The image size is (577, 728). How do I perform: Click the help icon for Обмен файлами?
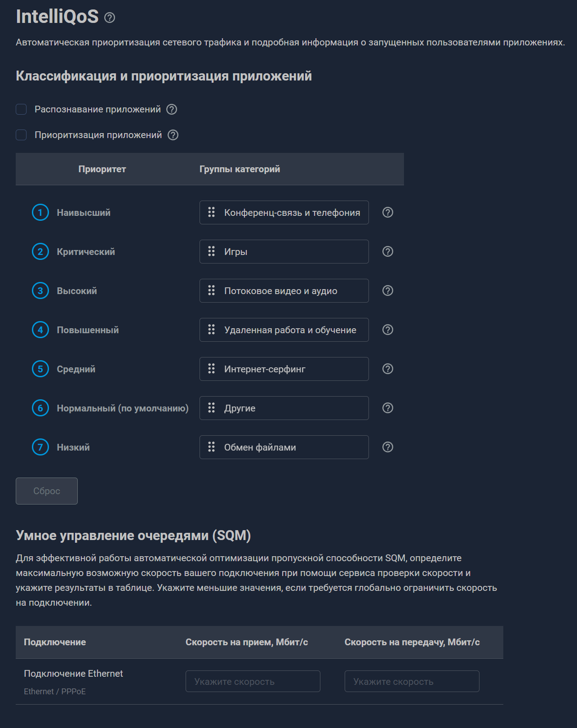388,447
